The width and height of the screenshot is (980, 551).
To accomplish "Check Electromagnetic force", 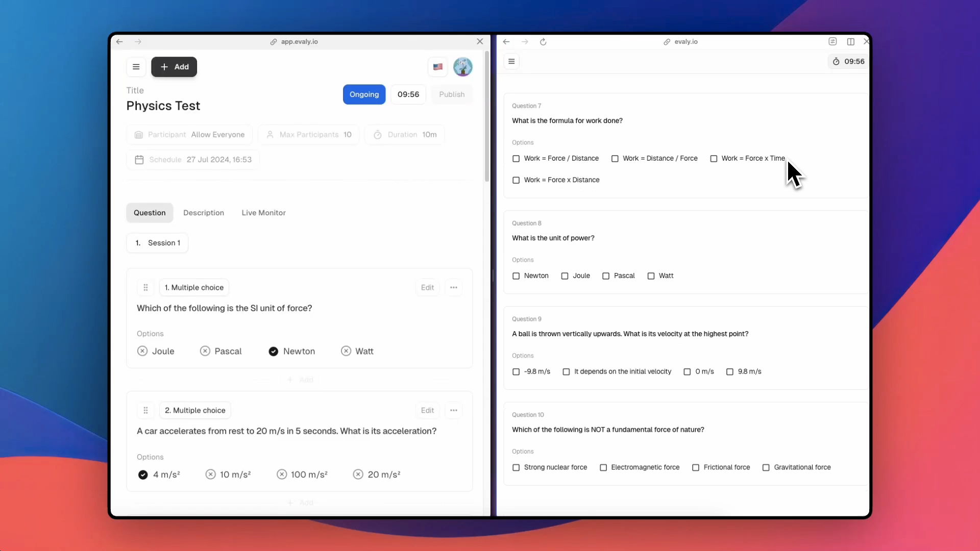I will (603, 468).
